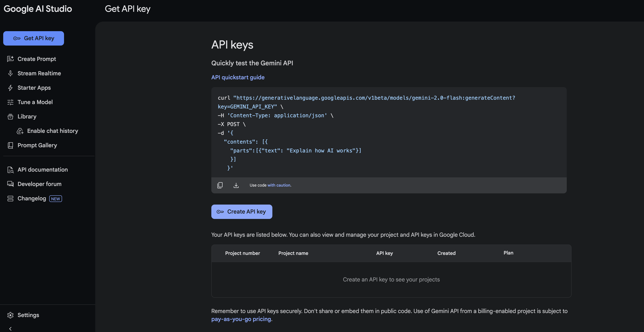Select Tune a Model sliders icon
Screen dimensions: 644x332
(x=10, y=102)
